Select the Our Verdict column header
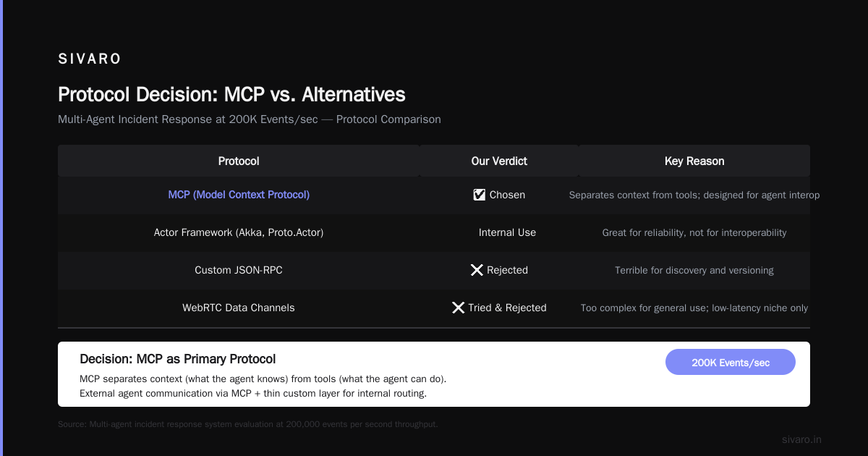Image resolution: width=868 pixels, height=456 pixels. point(499,161)
